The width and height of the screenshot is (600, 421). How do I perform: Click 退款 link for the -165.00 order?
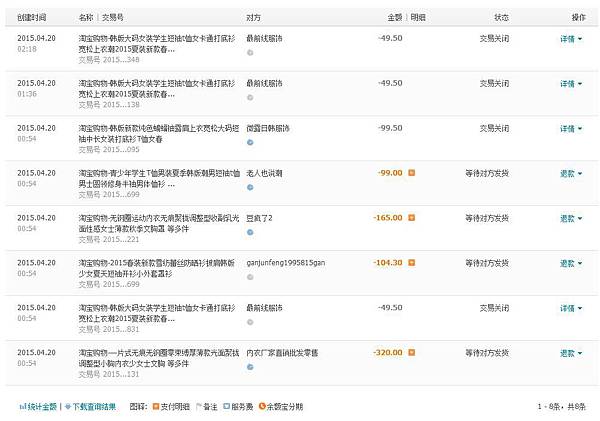pyautogui.click(x=567, y=219)
